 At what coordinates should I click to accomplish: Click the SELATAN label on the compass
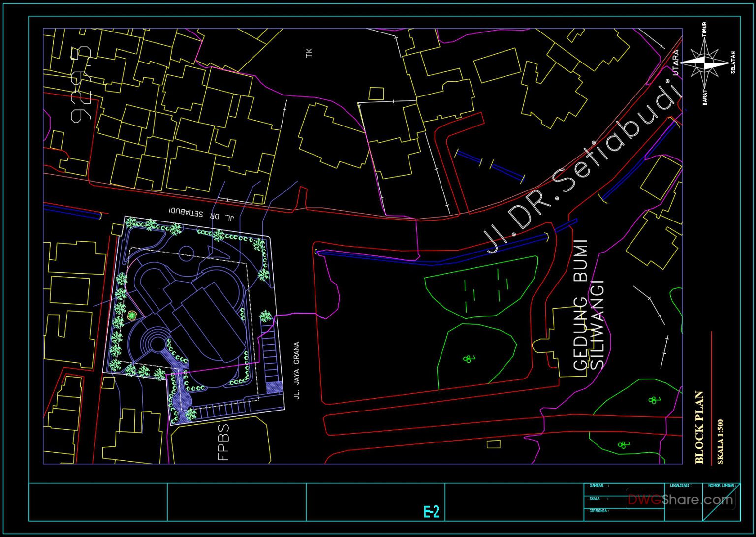coord(733,62)
